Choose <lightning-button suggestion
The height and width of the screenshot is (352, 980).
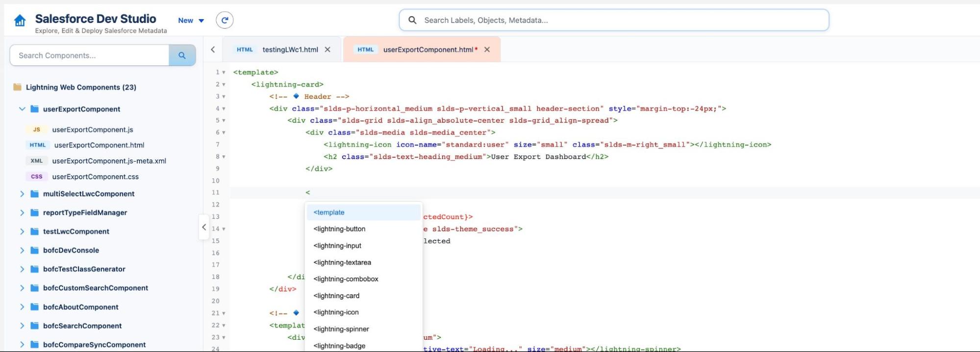pyautogui.click(x=363, y=229)
